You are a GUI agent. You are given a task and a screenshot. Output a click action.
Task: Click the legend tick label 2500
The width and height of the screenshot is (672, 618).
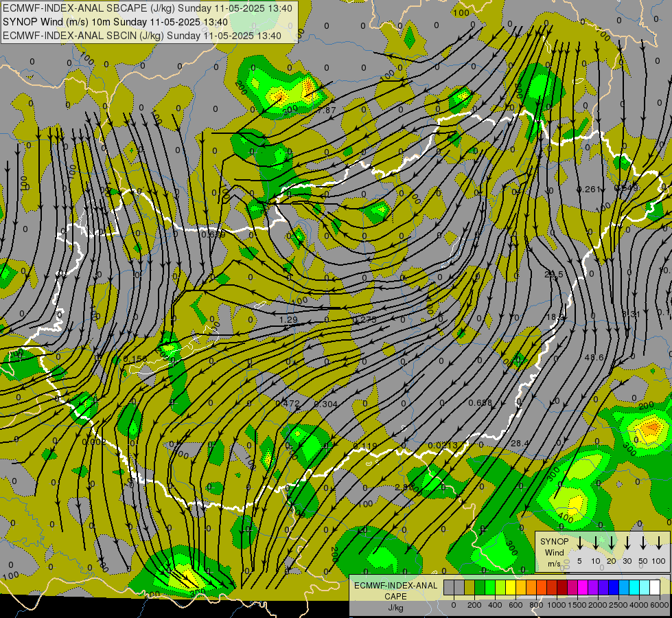(618, 605)
